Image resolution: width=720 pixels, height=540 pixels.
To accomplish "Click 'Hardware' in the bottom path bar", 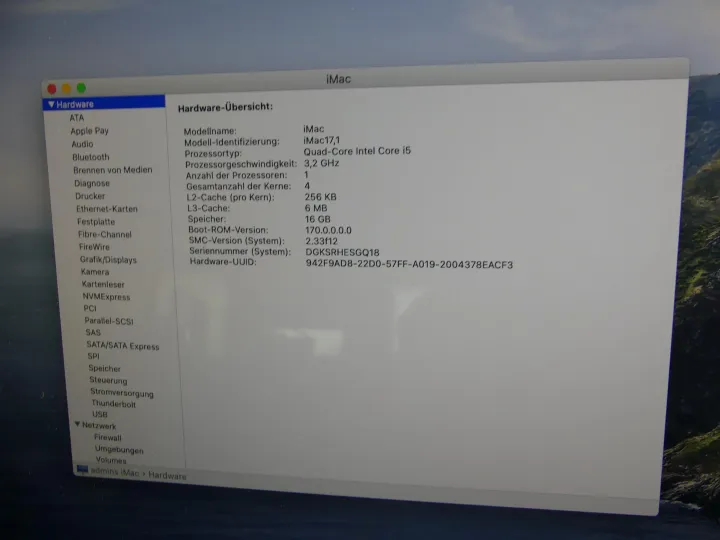I will (x=167, y=476).
